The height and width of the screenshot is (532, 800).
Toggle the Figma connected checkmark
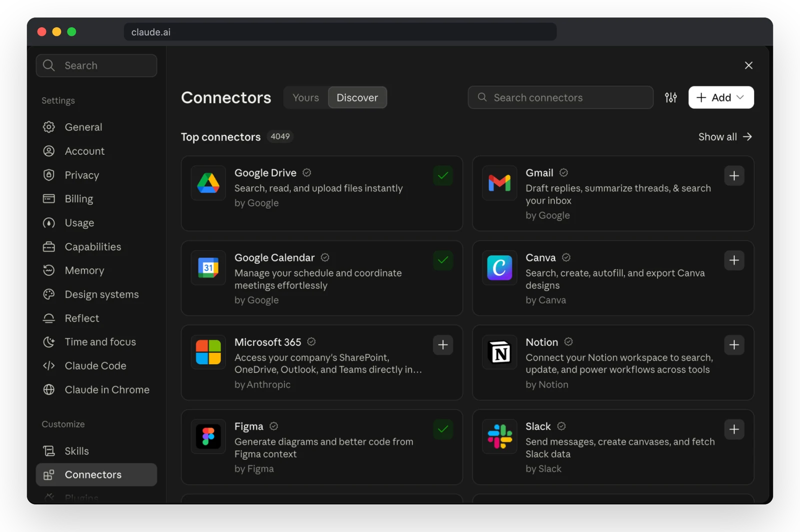click(443, 429)
